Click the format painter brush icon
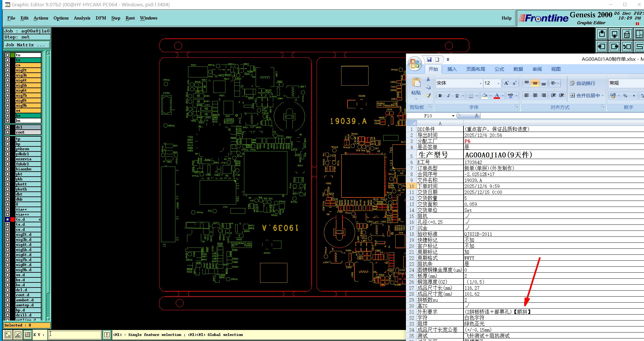 pos(428,95)
